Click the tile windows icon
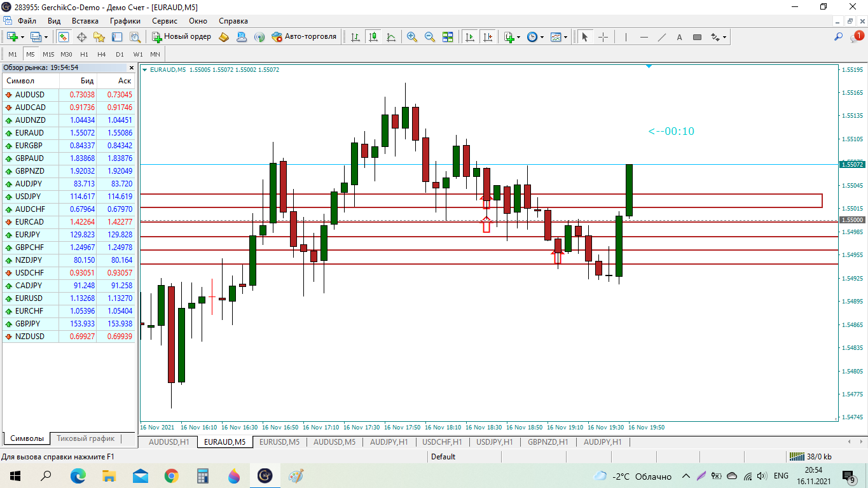868x488 pixels. [448, 37]
